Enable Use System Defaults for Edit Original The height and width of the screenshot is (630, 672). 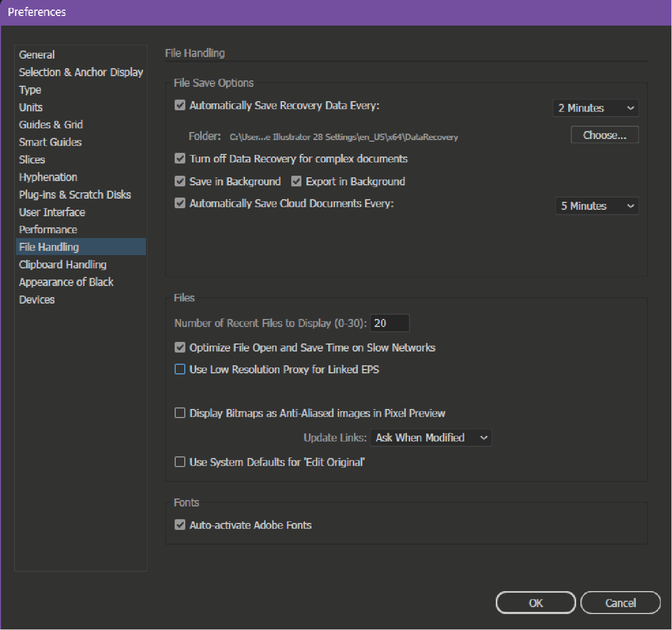(179, 462)
